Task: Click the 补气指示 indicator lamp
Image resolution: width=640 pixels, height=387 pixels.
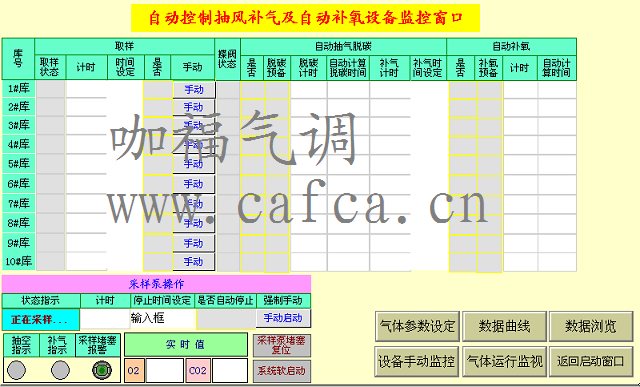Action: (x=60, y=370)
